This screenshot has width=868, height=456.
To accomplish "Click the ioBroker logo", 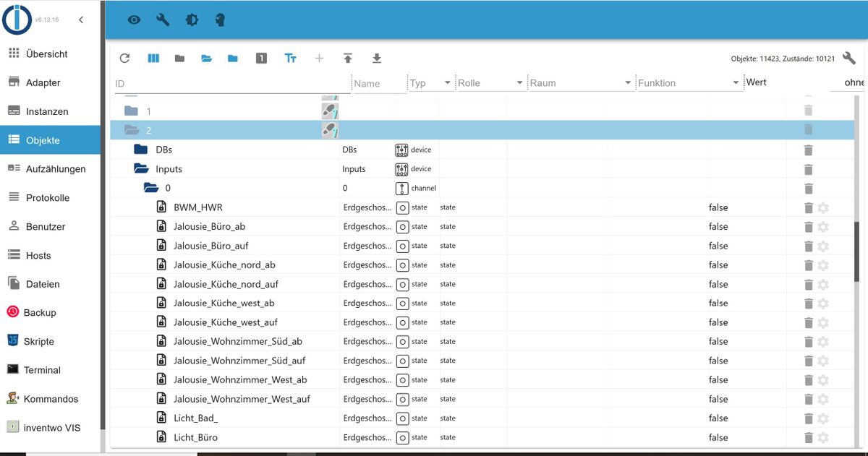I will pos(17,19).
